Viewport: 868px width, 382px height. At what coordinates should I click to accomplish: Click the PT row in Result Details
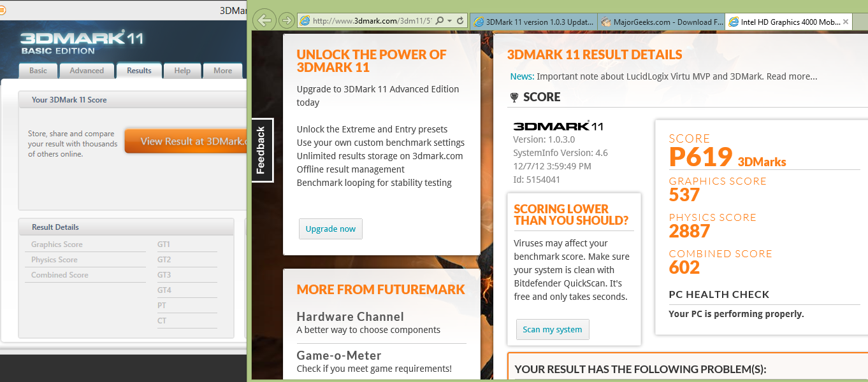[x=186, y=306]
